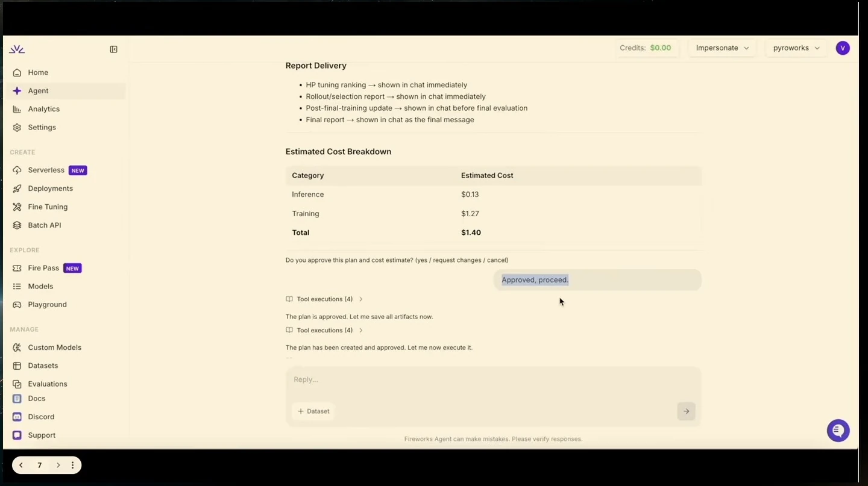
Task: Click the Approved, proceed. message bubble
Action: click(597, 280)
